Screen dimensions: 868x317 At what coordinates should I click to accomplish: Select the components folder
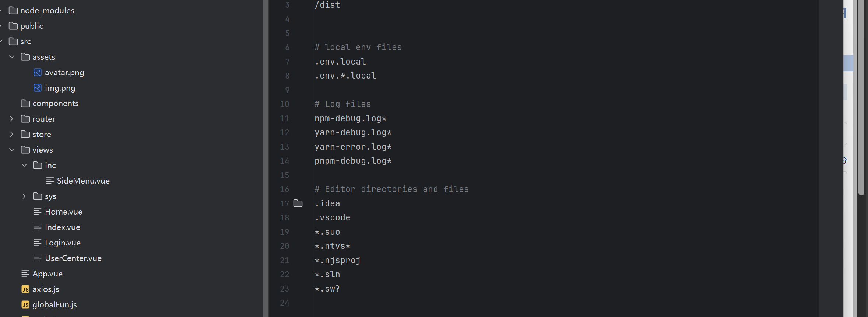click(55, 103)
